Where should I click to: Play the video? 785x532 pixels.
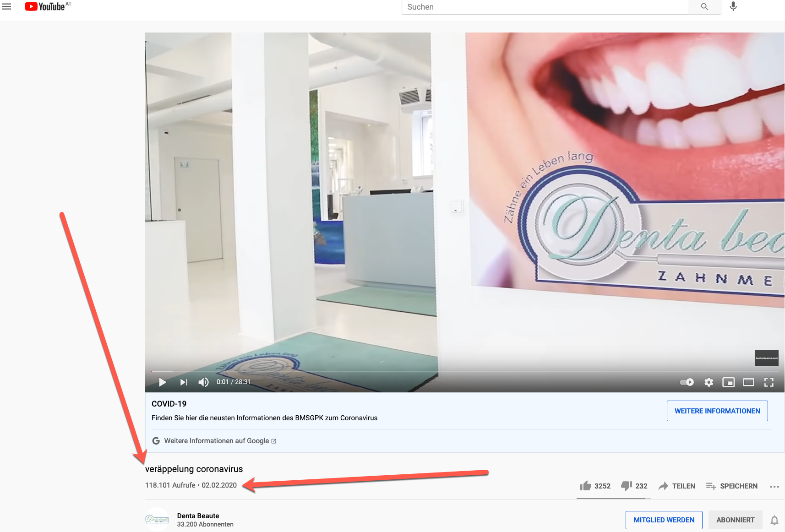click(162, 382)
